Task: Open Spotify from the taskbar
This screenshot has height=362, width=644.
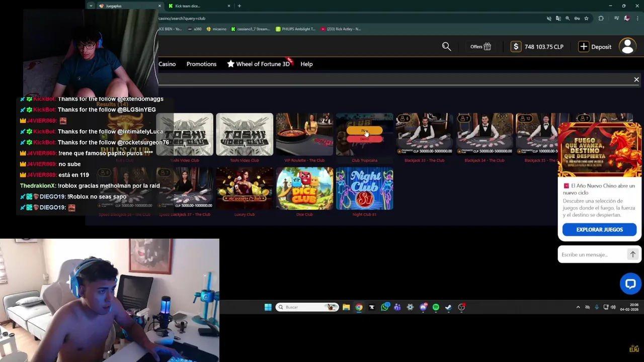Action: click(436, 307)
